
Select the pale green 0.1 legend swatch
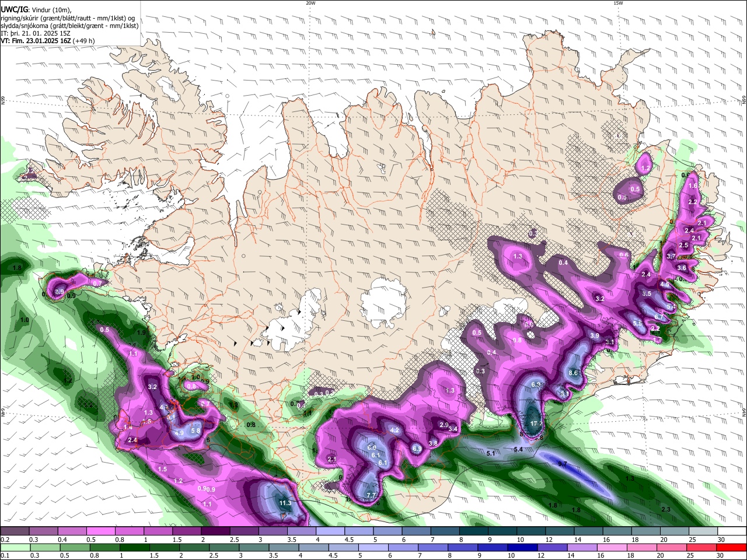coord(15,547)
